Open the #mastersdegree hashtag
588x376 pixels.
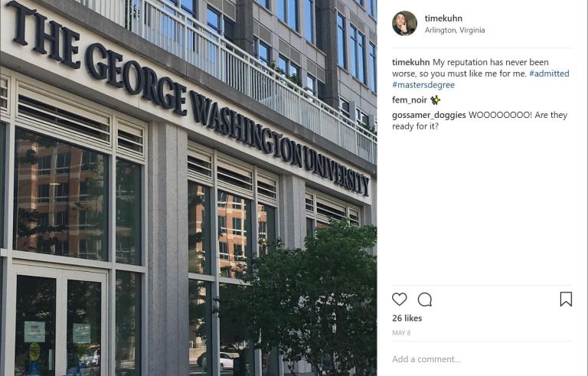(x=423, y=85)
